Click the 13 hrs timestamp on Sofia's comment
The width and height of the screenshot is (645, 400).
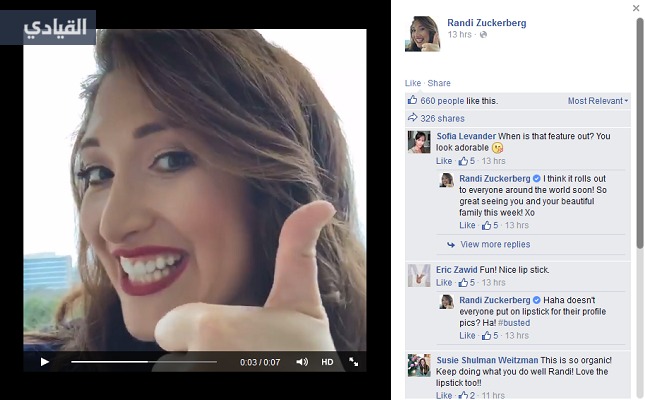click(x=493, y=161)
